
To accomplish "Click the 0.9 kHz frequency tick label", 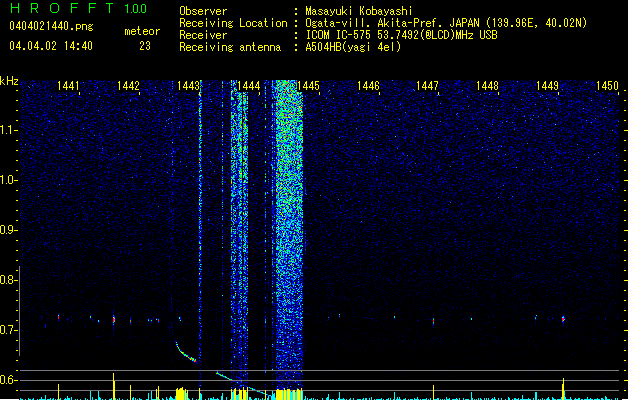I will pos(8,230).
